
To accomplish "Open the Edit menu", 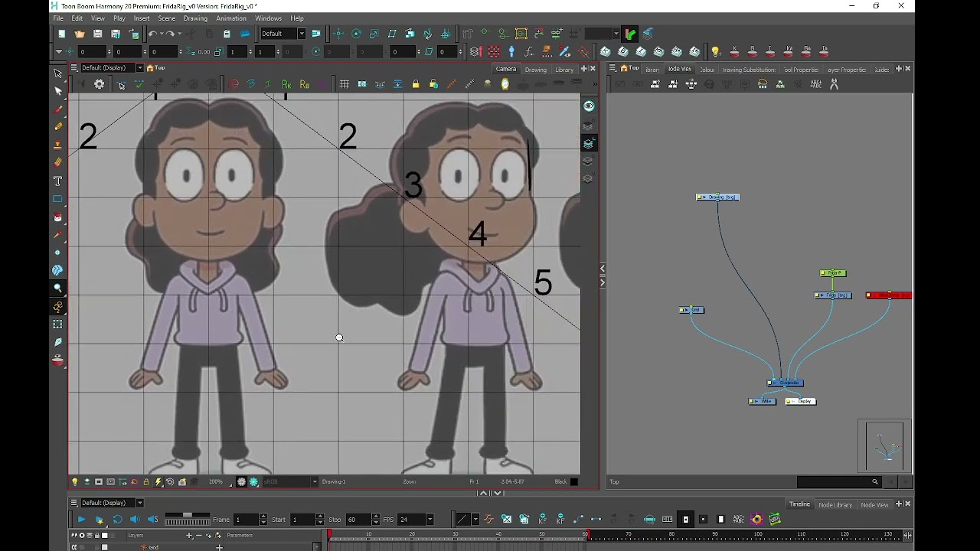I will tap(77, 18).
